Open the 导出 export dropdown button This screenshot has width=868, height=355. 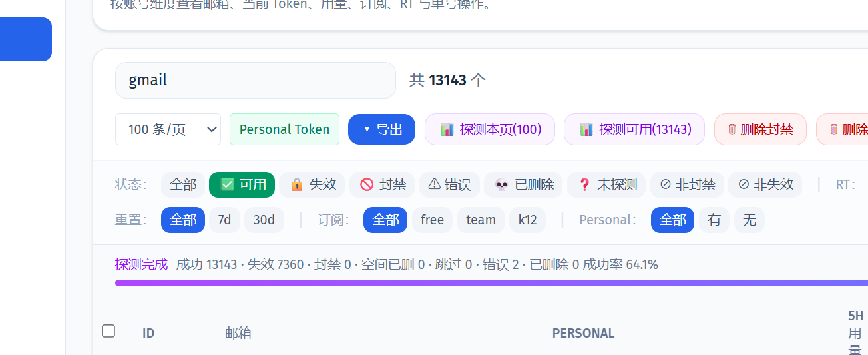(381, 129)
